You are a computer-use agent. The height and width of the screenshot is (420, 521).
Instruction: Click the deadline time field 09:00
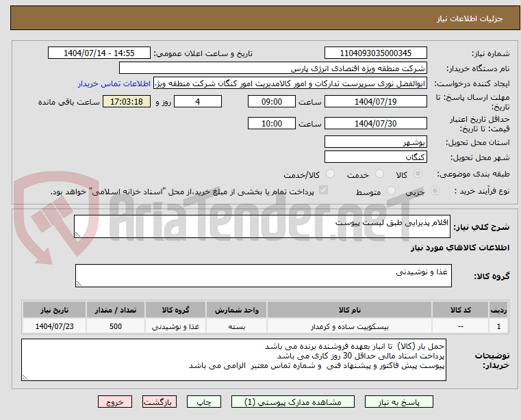(272, 102)
